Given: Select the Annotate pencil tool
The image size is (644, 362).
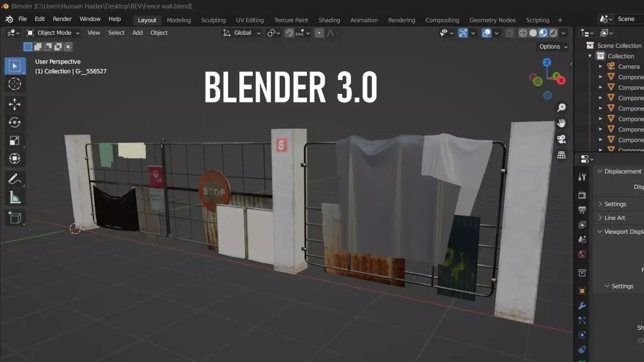Looking at the screenshot, I should click(14, 179).
